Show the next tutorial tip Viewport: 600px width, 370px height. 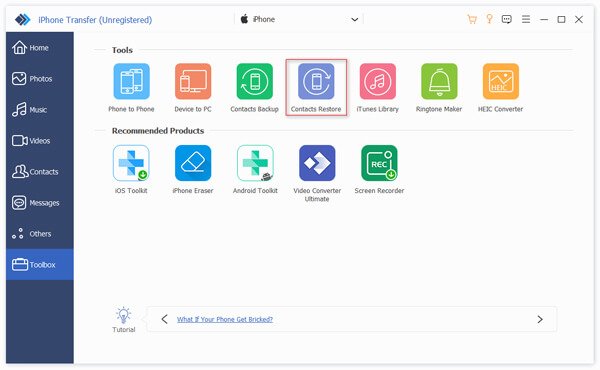540,319
